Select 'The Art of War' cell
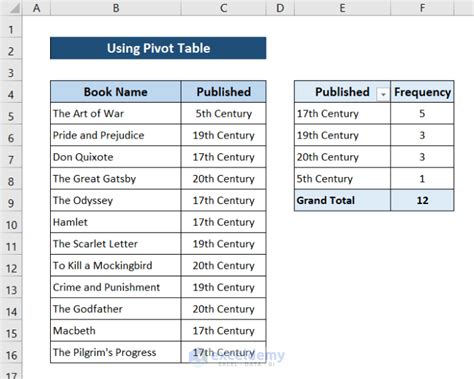This screenshot has width=474, height=379. [x=116, y=113]
